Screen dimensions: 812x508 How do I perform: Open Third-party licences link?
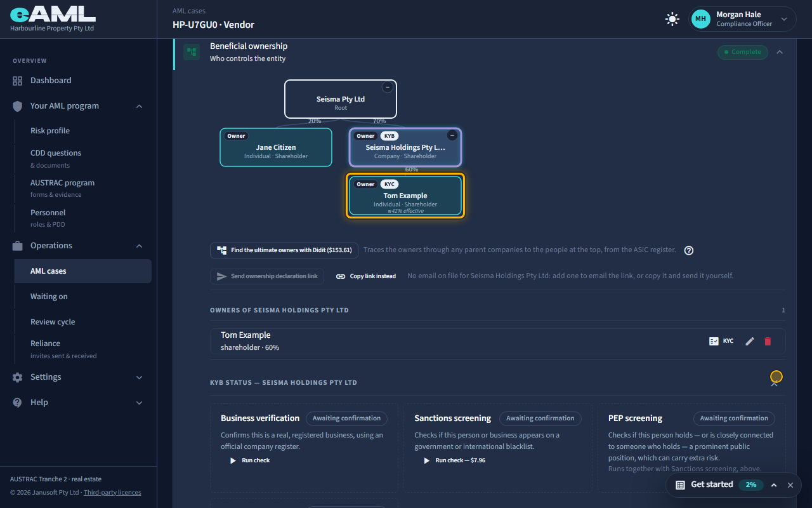[112, 493]
